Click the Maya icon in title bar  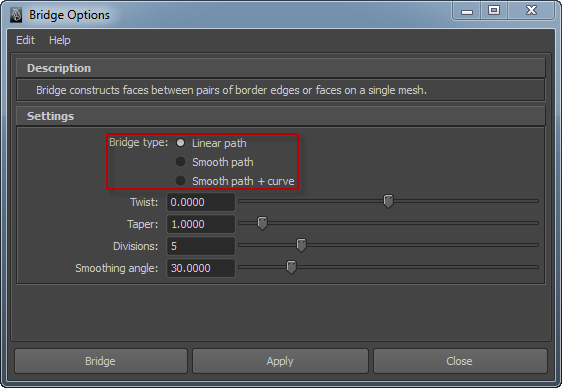click(16, 15)
